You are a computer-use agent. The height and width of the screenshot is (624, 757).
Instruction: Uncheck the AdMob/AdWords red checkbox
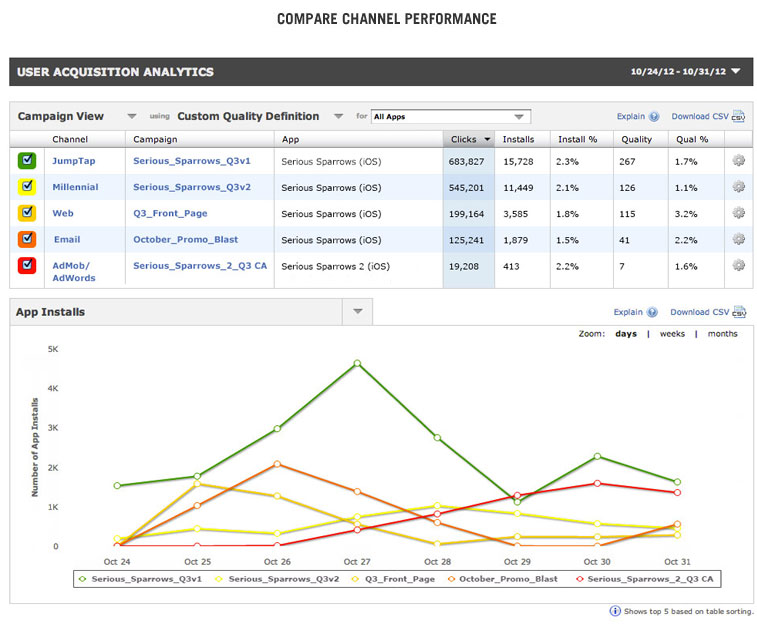[x=27, y=265]
